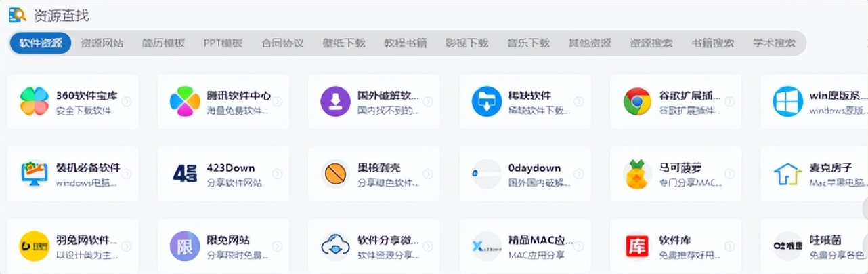
Task: Click the 0daydown site icon
Action: (x=487, y=174)
